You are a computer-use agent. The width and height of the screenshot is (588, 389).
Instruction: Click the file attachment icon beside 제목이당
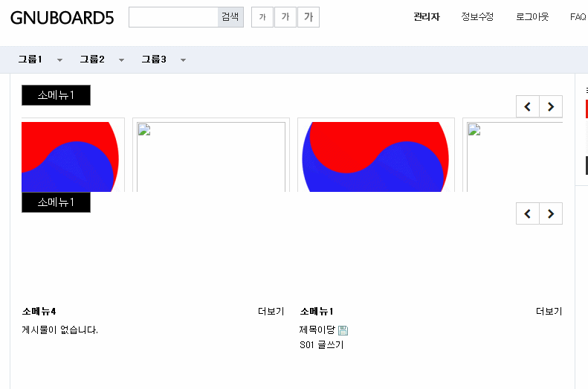(343, 330)
